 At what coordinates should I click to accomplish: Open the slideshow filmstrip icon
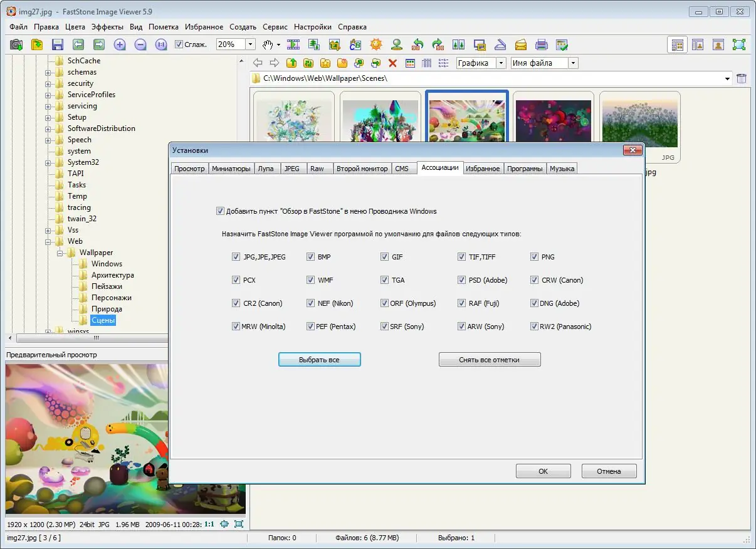pyautogui.click(x=293, y=44)
